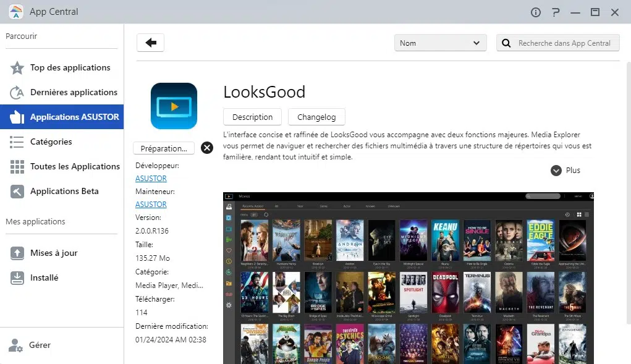Expand description with Plus chevron
This screenshot has height=364, width=631.
tap(556, 171)
